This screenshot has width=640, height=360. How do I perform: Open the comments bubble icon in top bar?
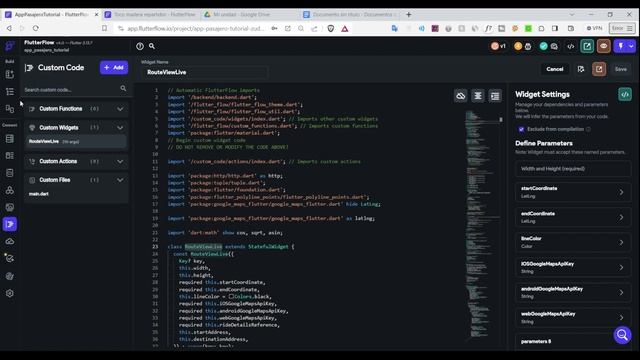[554, 46]
